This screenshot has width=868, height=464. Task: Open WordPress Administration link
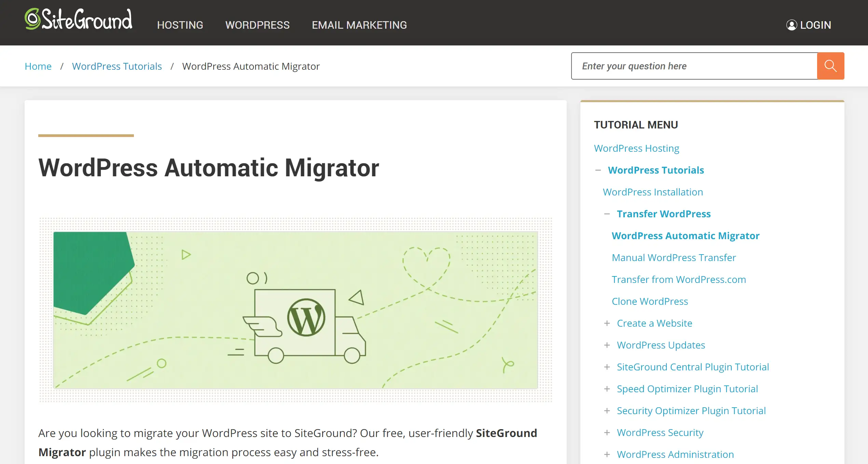click(675, 454)
